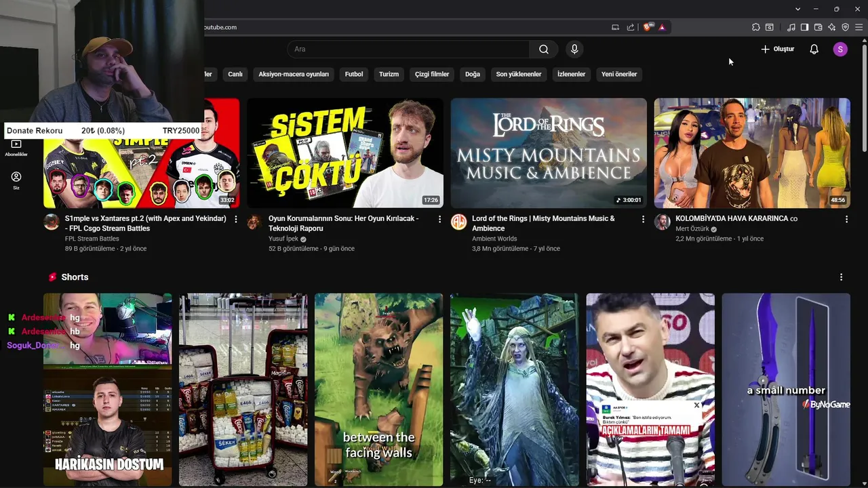Select the Yeni öneriler chip

click(619, 74)
